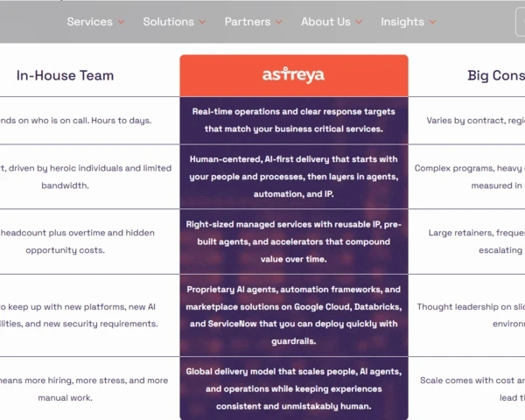Viewport: 525px width, 420px height.
Task: Click the 'Scale comes with cost' text
Action: tap(467, 381)
